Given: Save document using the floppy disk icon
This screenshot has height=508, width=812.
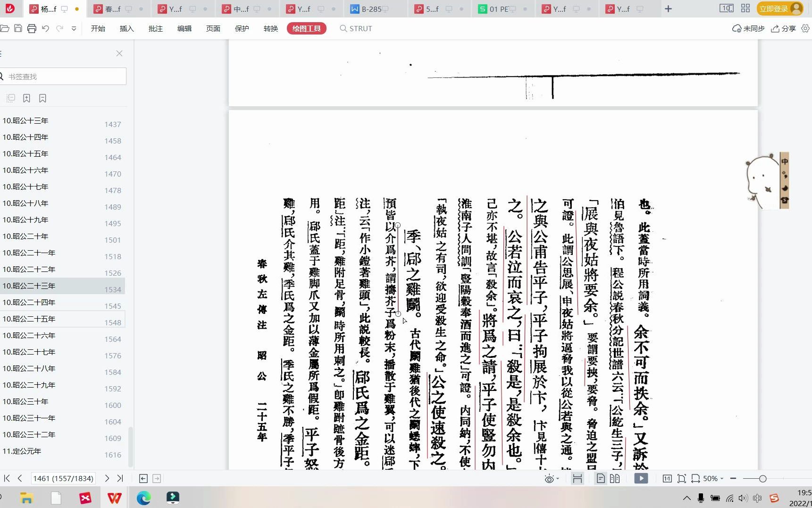Looking at the screenshot, I should 18,28.
